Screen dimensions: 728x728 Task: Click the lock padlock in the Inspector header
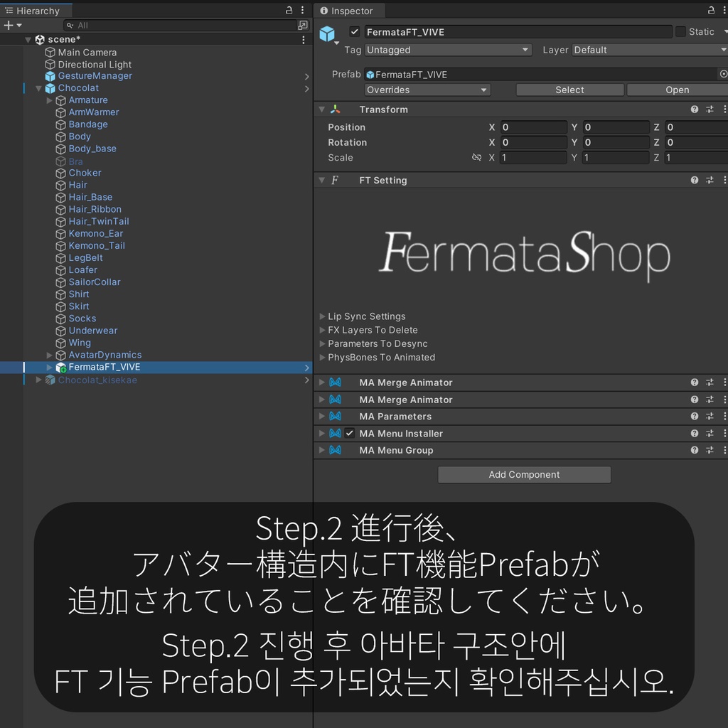point(711,10)
